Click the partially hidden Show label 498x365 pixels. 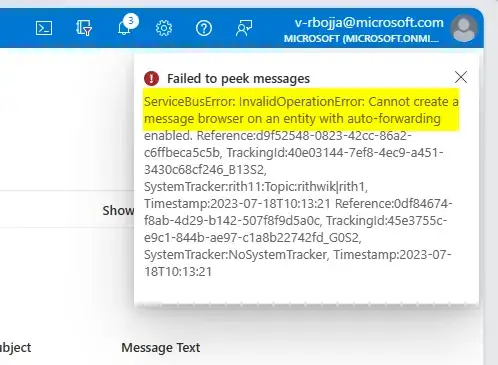tap(118, 210)
